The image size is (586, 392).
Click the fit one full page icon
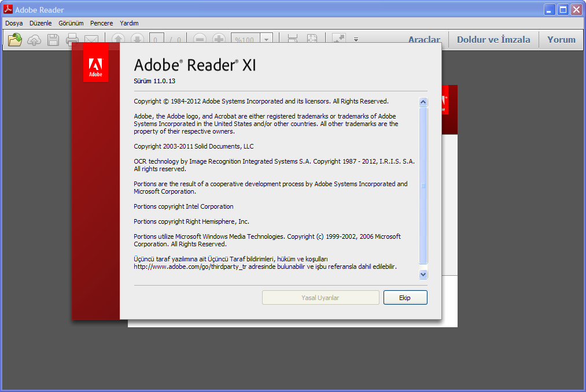[x=312, y=38]
